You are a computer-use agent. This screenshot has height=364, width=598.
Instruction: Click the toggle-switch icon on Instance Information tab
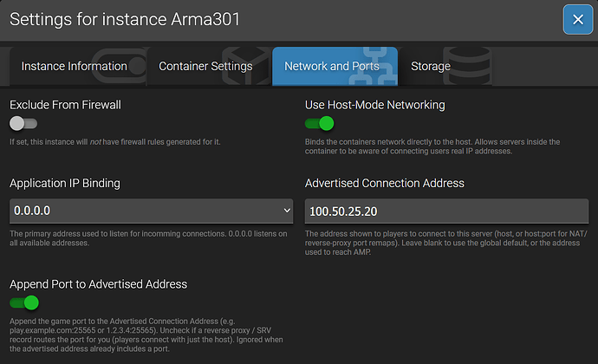pyautogui.click(x=120, y=66)
